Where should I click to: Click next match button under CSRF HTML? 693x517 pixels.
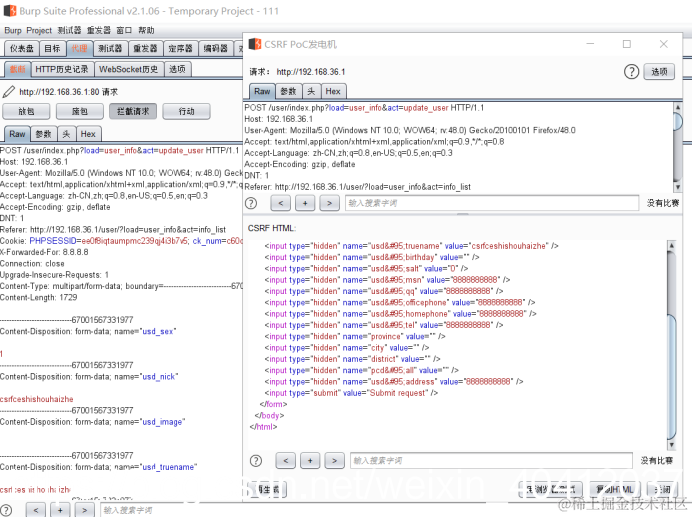pos(335,461)
